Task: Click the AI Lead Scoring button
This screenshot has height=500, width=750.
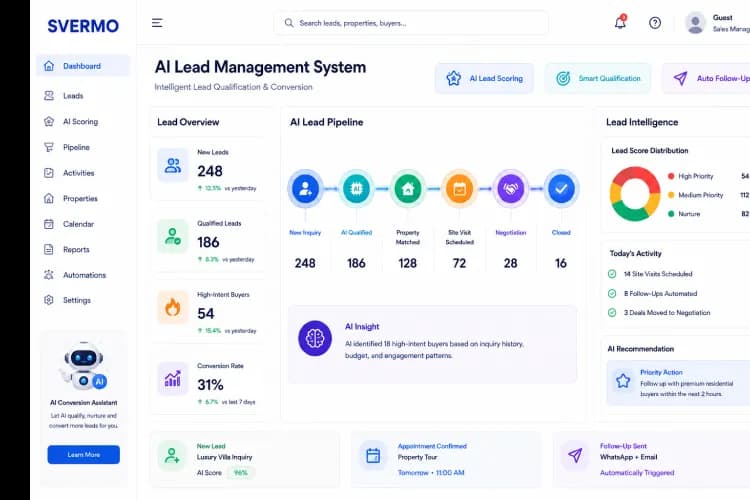Action: tap(484, 78)
